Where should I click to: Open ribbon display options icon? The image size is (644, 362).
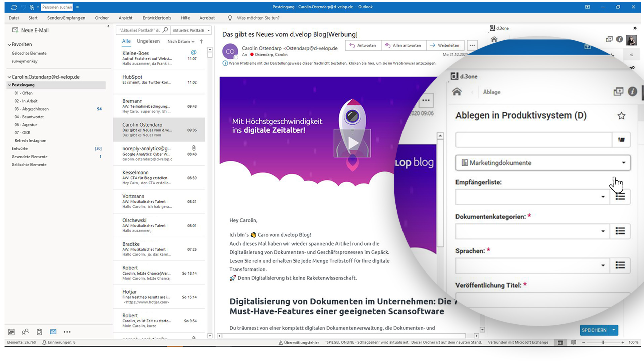pyautogui.click(x=587, y=7)
